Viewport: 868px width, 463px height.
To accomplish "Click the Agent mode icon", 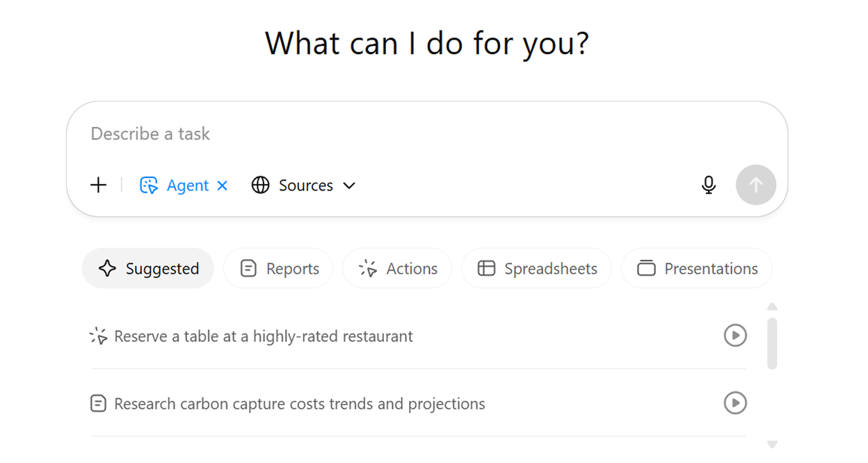I will coord(149,186).
